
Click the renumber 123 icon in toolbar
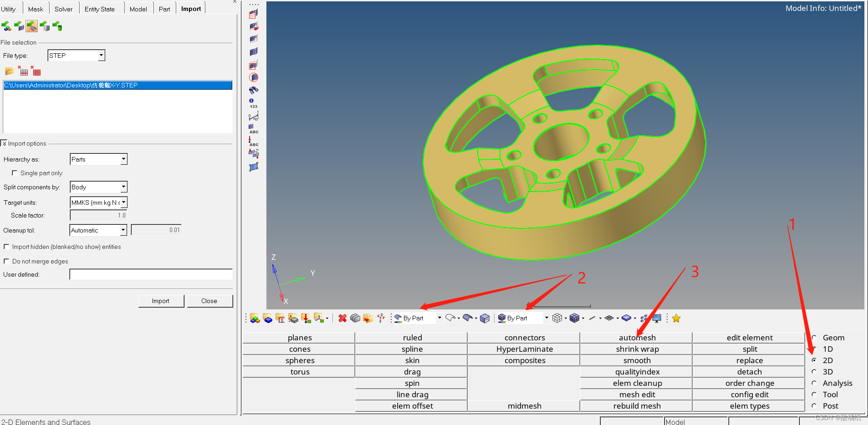point(253,103)
